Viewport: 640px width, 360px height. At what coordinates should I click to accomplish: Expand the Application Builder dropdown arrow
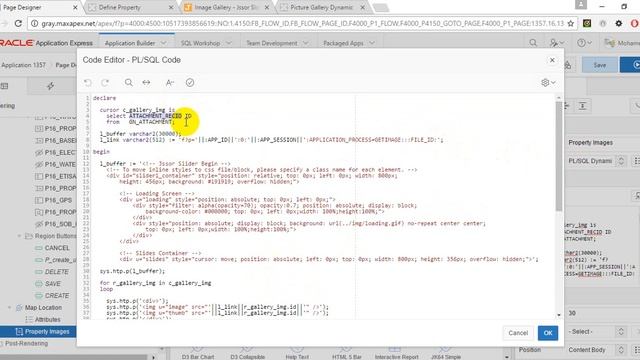pos(164,43)
